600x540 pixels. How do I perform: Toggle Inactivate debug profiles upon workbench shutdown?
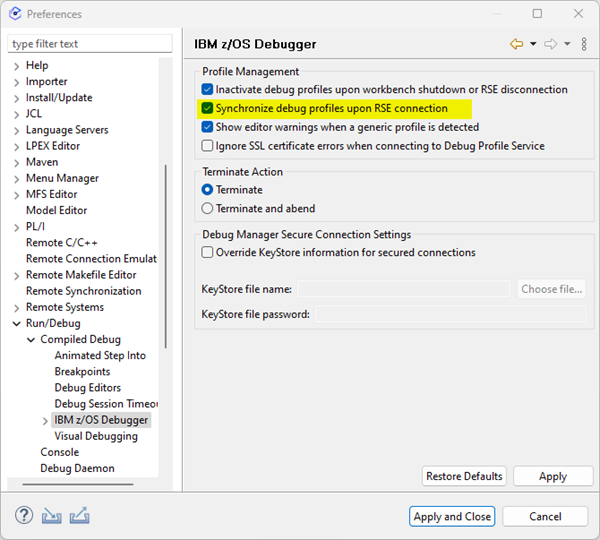click(x=207, y=90)
